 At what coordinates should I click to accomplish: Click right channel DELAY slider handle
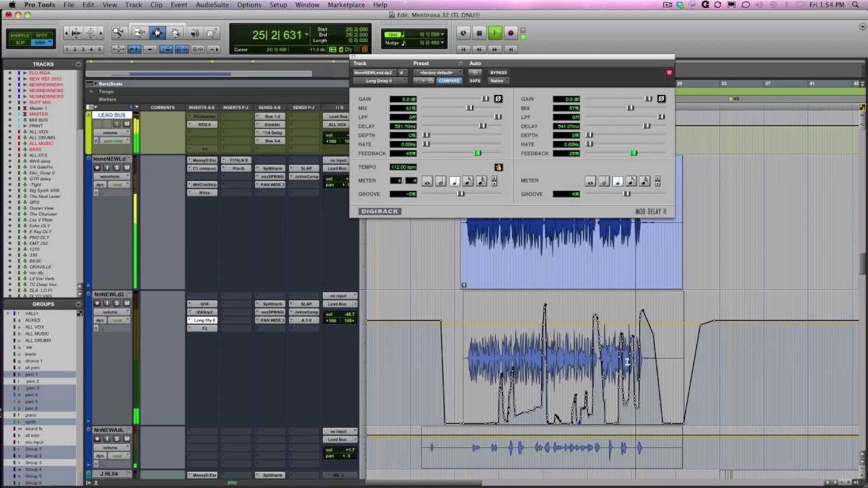(x=646, y=126)
